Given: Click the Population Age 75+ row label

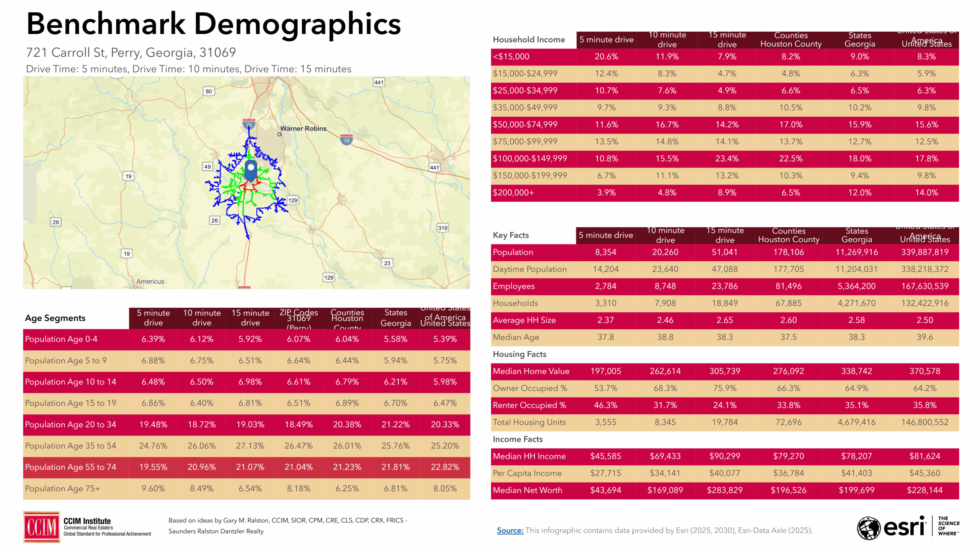Looking at the screenshot, I should point(62,489).
